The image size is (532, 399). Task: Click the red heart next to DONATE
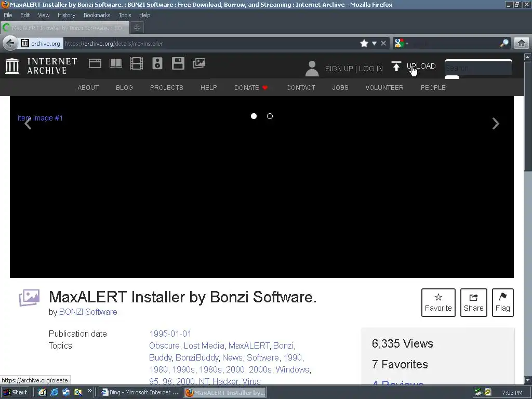point(265,88)
